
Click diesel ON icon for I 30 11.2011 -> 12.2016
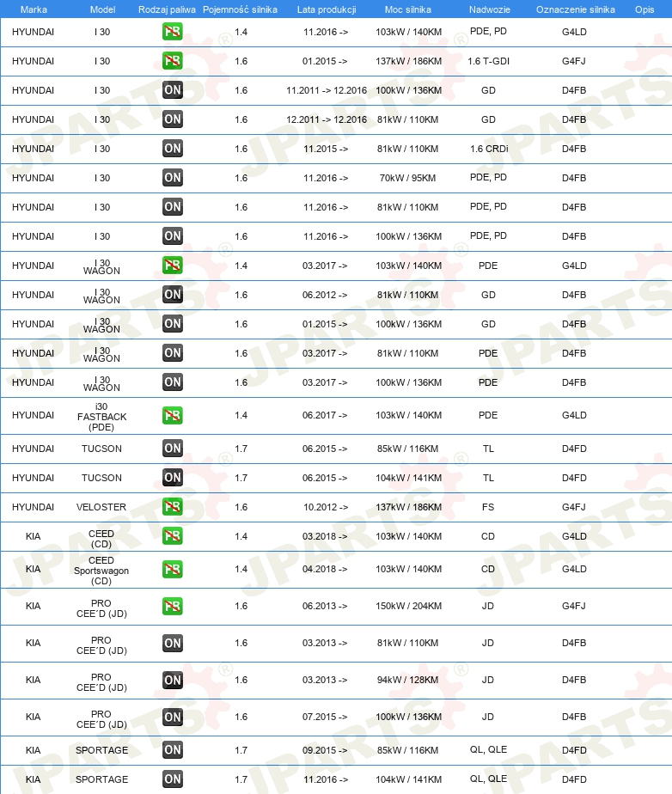click(x=172, y=90)
